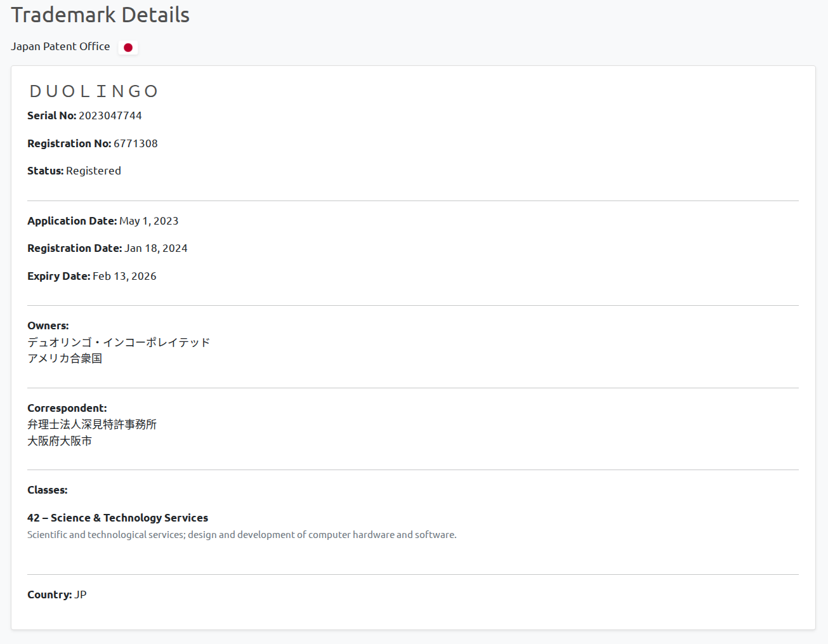Click the Japan Patent Office label

[60, 46]
